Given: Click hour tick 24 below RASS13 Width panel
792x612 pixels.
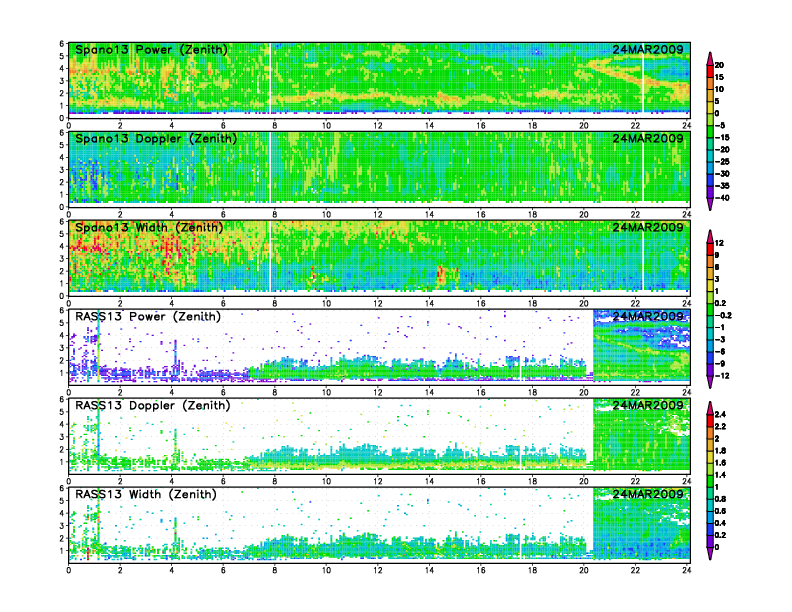Looking at the screenshot, I should pos(686,571).
